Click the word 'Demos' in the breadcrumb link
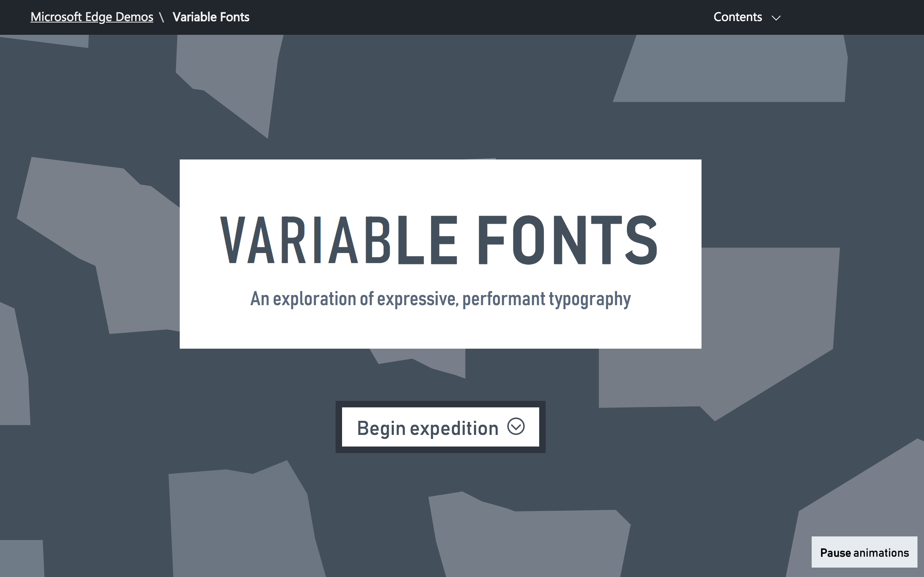924x577 pixels. tap(134, 17)
